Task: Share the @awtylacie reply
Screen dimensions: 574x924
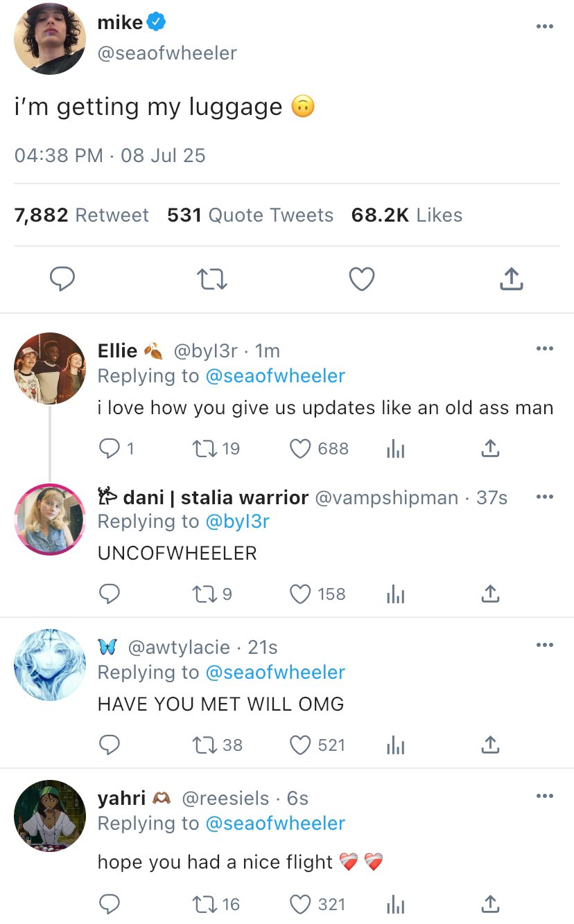Action: (489, 745)
